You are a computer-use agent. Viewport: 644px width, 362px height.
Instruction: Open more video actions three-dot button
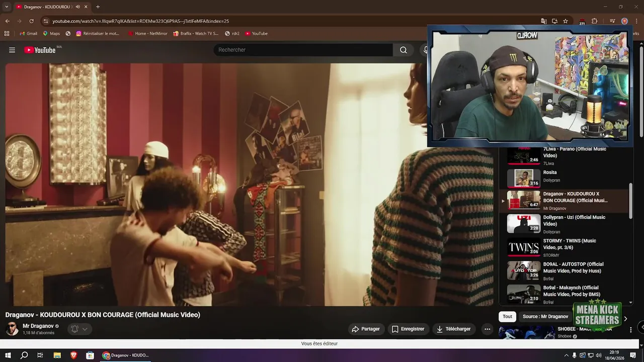[x=487, y=329]
